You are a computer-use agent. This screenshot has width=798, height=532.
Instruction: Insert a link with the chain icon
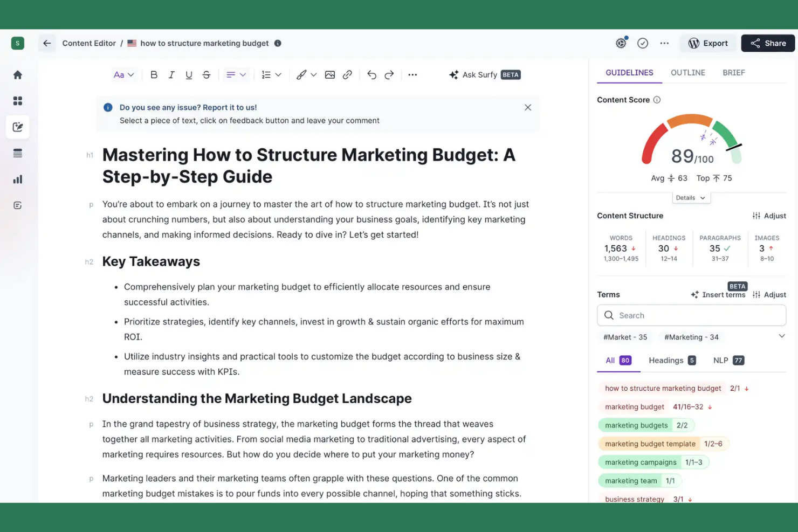point(347,75)
